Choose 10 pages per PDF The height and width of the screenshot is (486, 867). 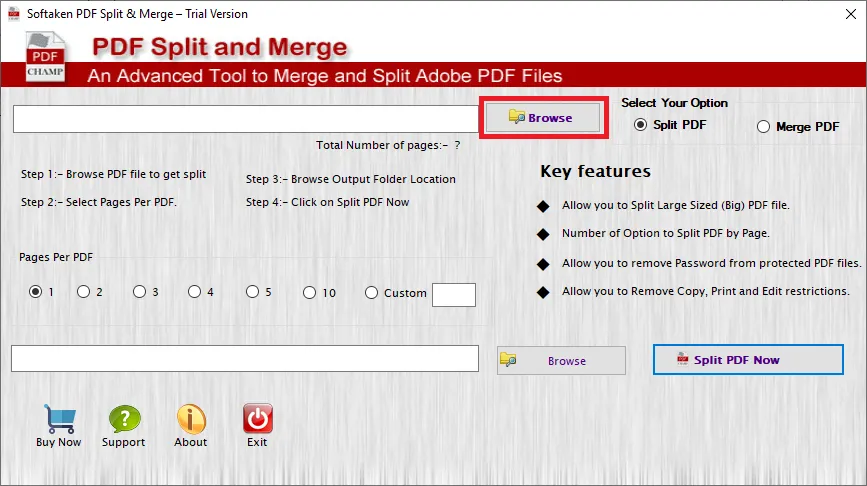[309, 292]
